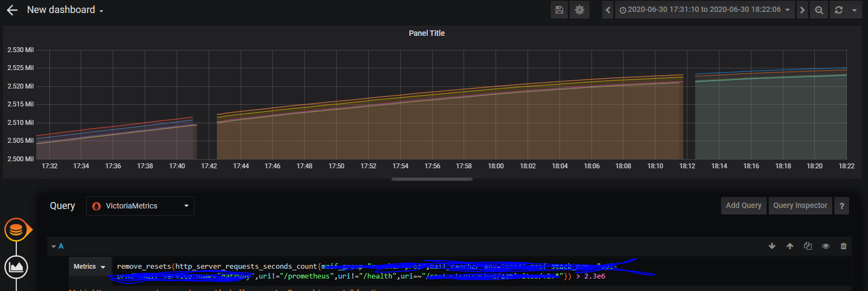
Task: Click the Add Query button
Action: [x=743, y=205]
